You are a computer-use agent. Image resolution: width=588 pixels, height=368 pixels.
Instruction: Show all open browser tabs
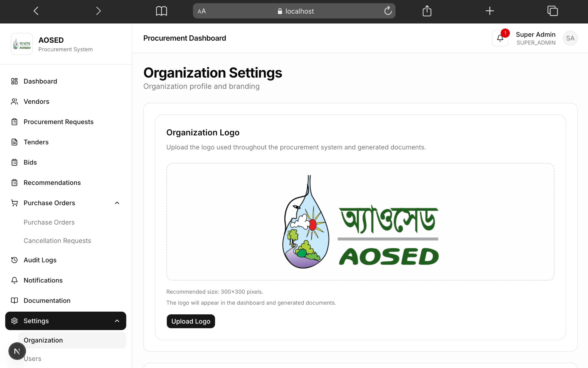pyautogui.click(x=553, y=11)
